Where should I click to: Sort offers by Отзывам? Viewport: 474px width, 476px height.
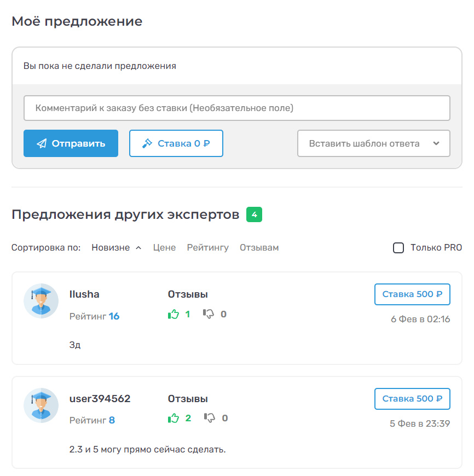pos(259,248)
